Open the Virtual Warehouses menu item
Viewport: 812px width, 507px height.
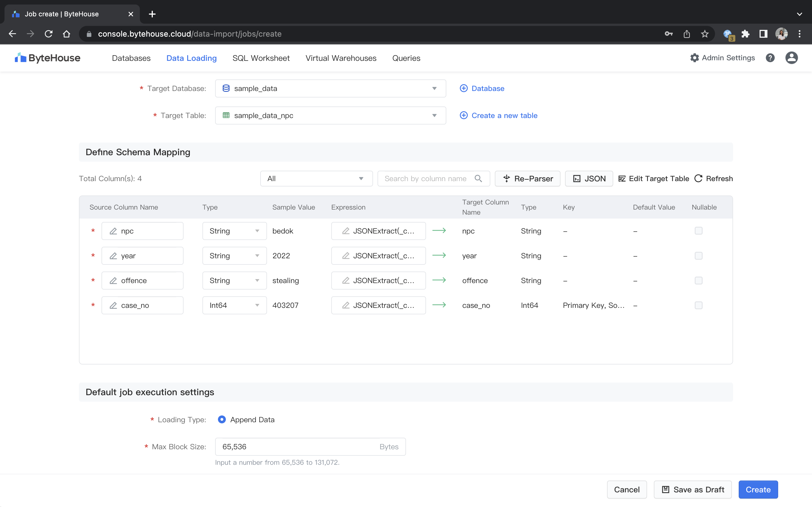point(341,58)
